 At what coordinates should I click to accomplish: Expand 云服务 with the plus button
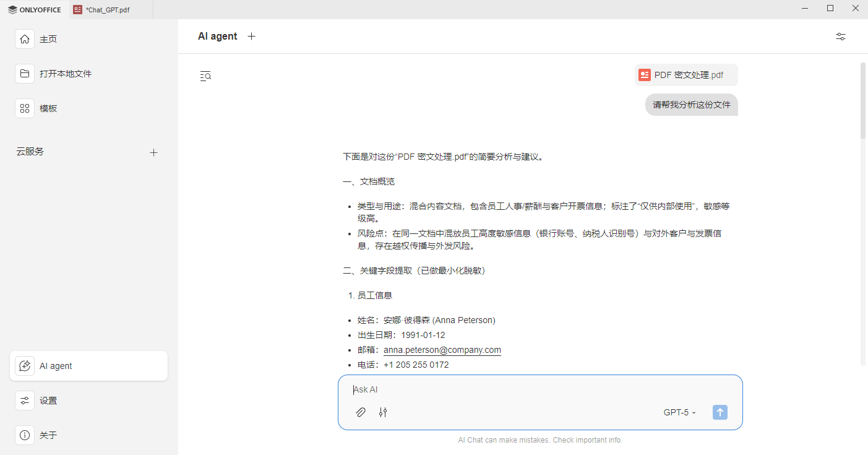tap(153, 152)
